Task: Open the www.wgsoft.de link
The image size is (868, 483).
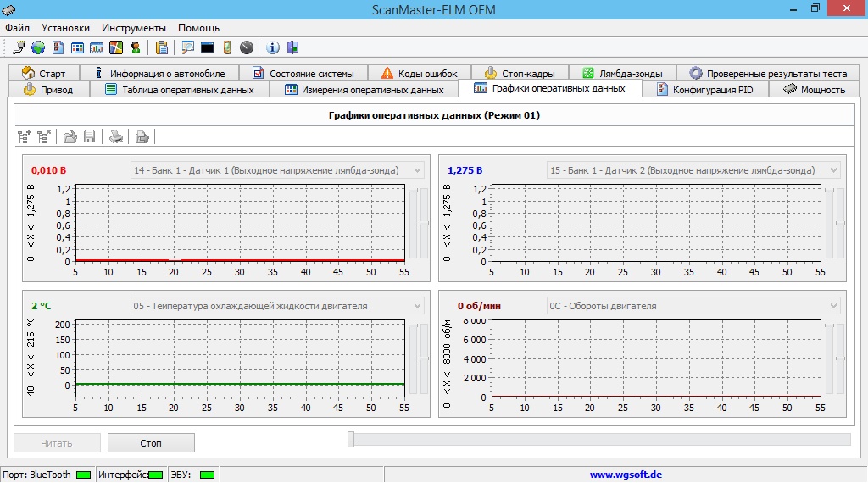Action: tap(626, 475)
